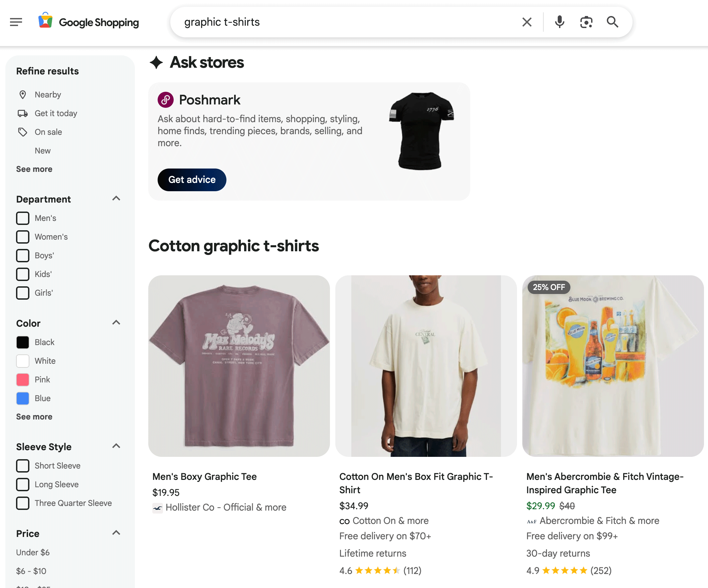Click the microphone voice search icon
Viewport: 708px width, 588px height.
click(x=559, y=22)
